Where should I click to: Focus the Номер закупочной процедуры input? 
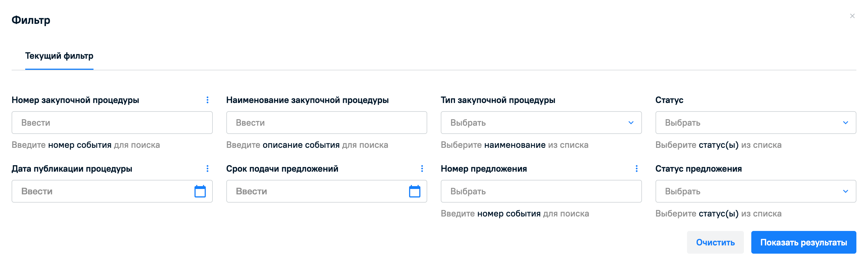[x=112, y=123]
